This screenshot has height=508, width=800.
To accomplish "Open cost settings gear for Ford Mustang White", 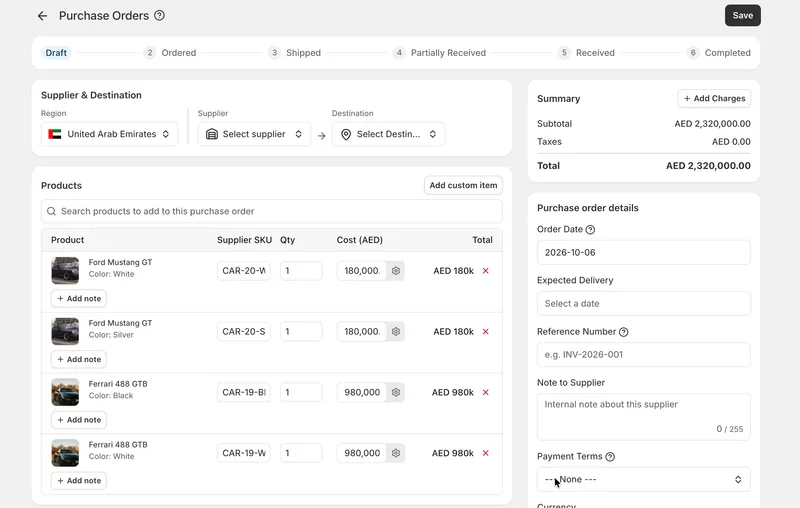I will click(x=396, y=271).
